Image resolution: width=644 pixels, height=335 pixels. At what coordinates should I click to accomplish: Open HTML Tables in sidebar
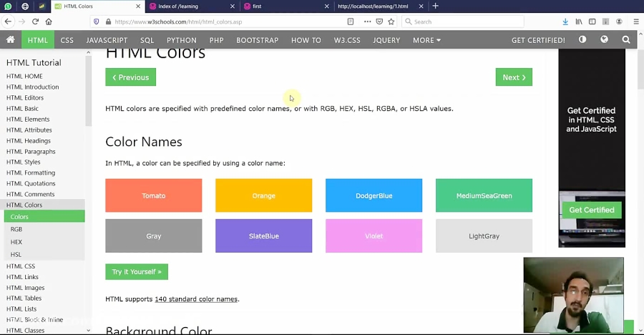point(24,298)
